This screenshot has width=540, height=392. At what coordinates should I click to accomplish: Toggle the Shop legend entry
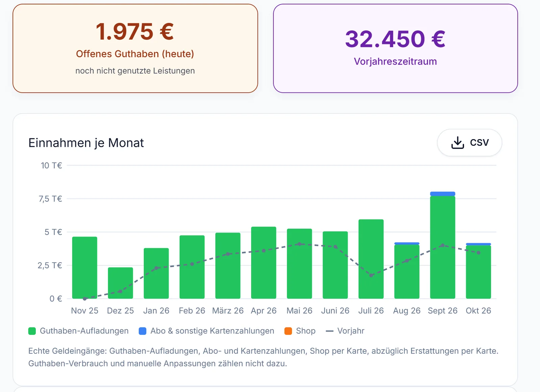click(300, 331)
